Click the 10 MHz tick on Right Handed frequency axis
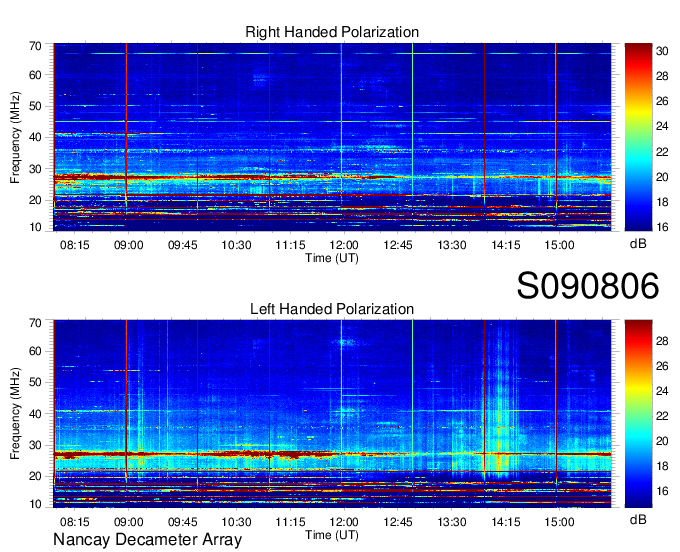 35,227
